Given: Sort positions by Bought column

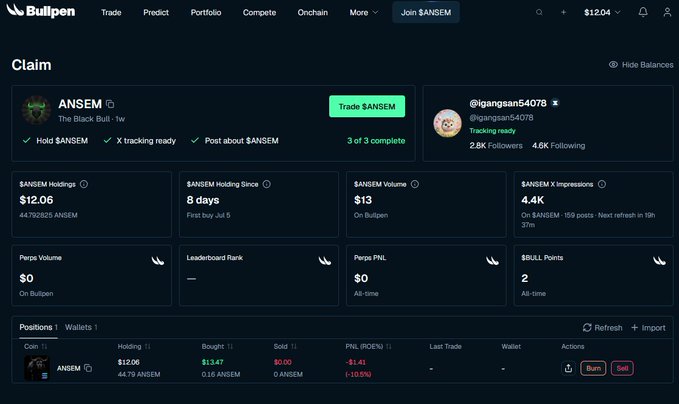Looking at the screenshot, I should (x=217, y=346).
